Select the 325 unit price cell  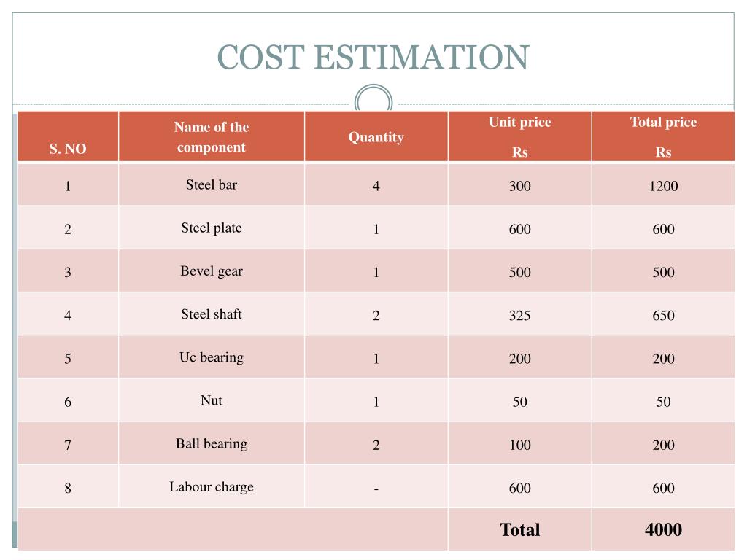519,316
